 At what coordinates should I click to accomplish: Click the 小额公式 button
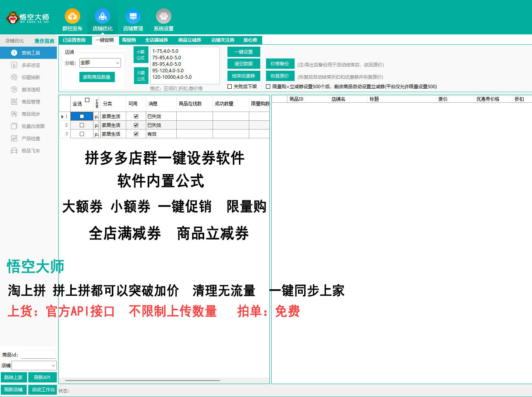click(x=141, y=55)
